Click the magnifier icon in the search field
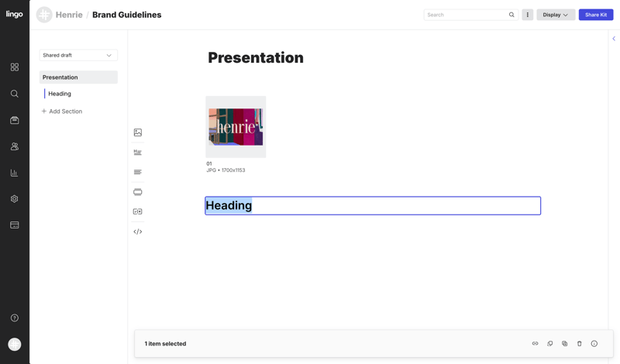The image size is (620, 364). pyautogui.click(x=511, y=15)
